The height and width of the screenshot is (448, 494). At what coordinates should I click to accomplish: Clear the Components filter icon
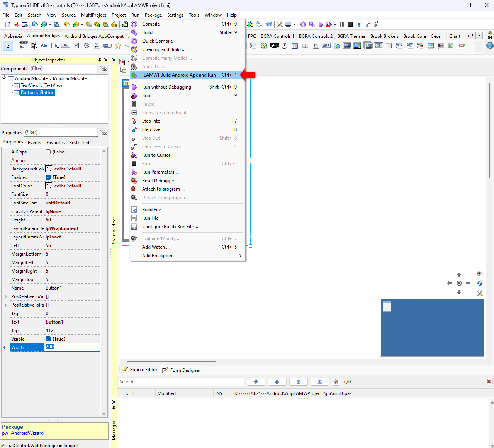point(104,69)
